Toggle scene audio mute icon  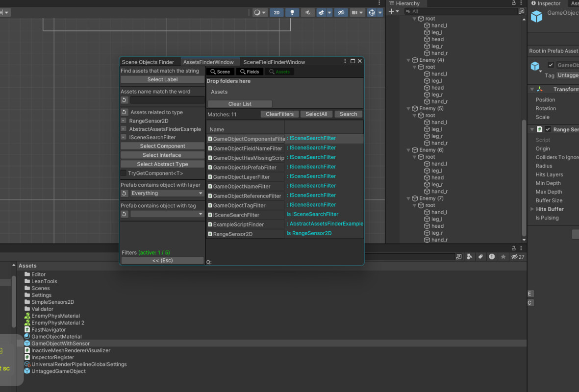(308, 13)
